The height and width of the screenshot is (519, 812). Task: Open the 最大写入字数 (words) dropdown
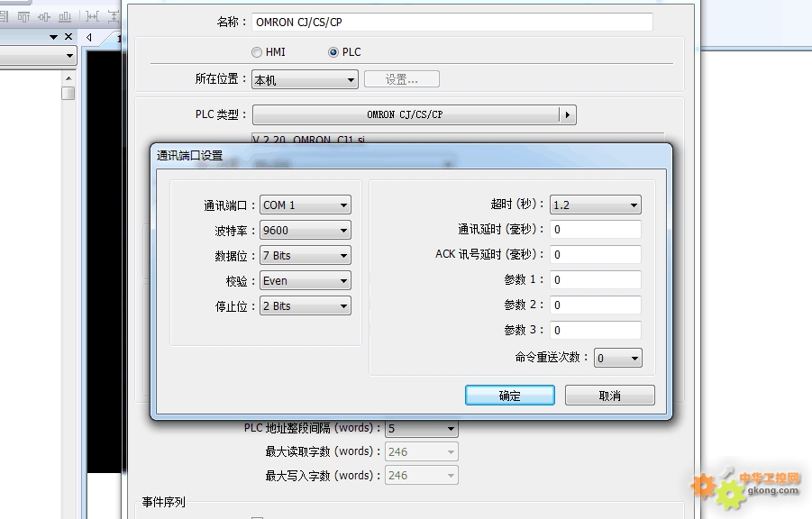pyautogui.click(x=421, y=475)
